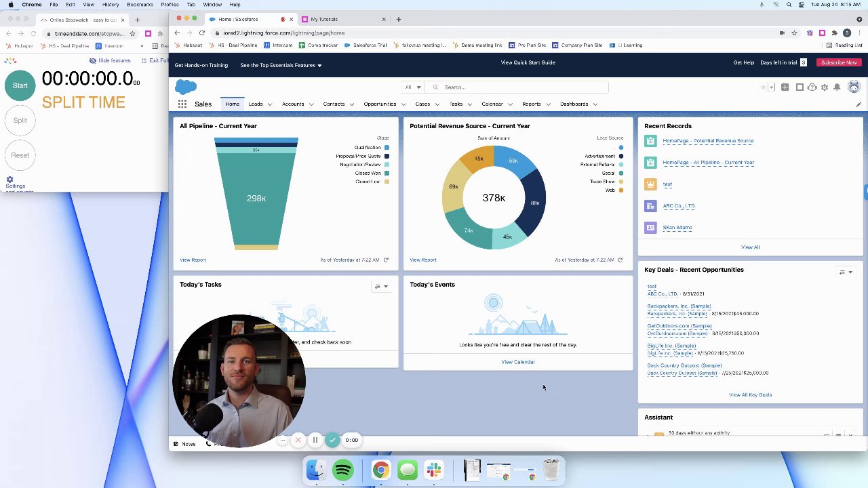This screenshot has height=488, width=868.
Task: Expand the Cases tab dropdown chevron
Action: [437, 104]
